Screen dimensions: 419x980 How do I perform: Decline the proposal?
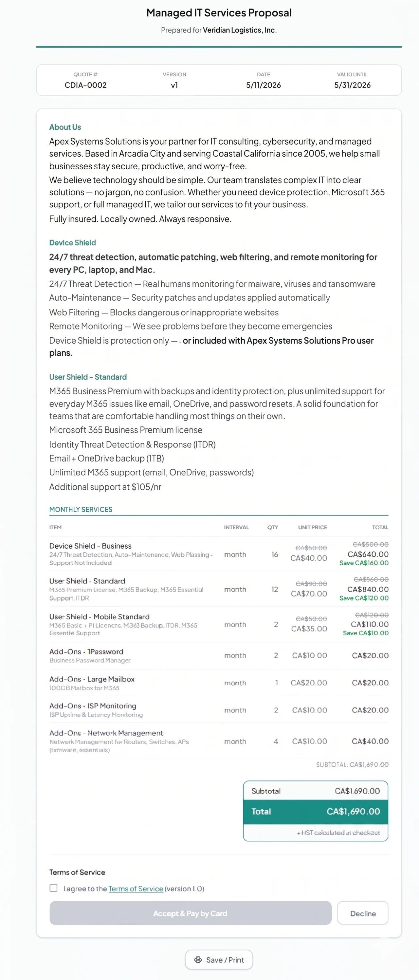(363, 913)
